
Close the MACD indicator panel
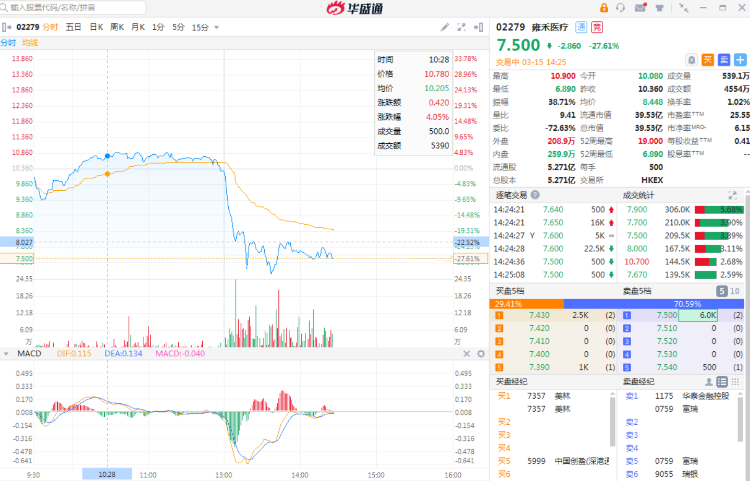point(466,354)
